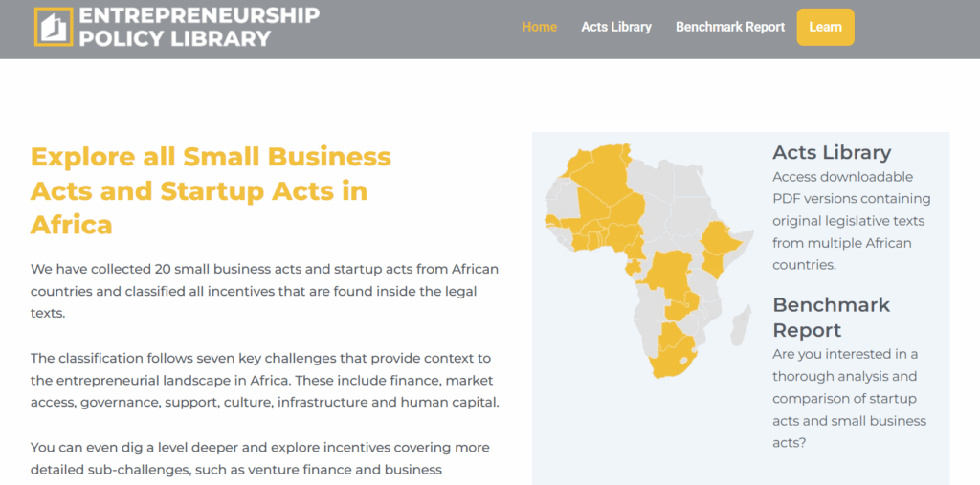The height and width of the screenshot is (485, 980).
Task: Open Acts Library from the navigation bar
Action: [x=616, y=27]
